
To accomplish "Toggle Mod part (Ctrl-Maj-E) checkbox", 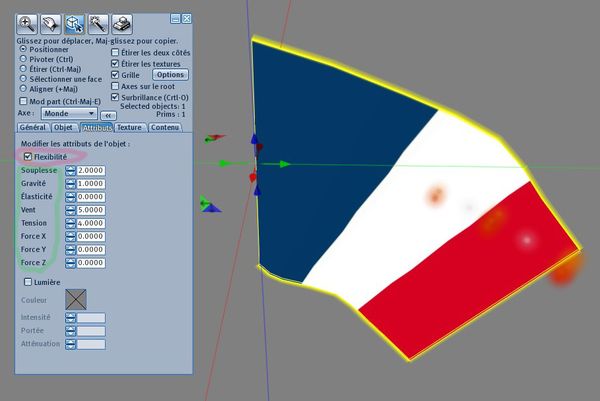I will [23, 101].
